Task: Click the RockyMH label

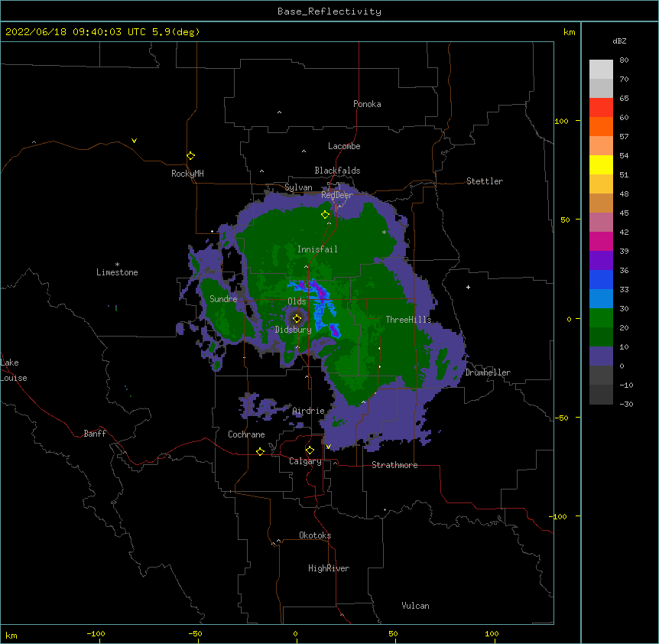Action: pyautogui.click(x=187, y=174)
